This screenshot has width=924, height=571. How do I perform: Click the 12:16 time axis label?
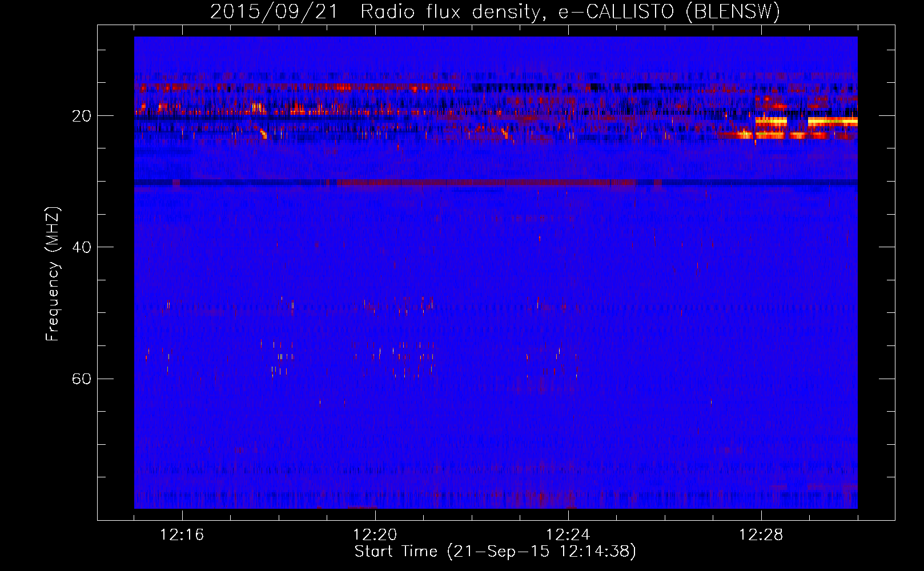coord(182,535)
